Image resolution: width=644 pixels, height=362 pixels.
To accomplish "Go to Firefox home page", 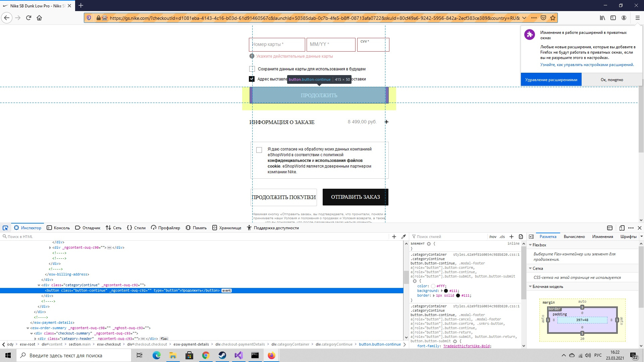I will [x=39, y=18].
